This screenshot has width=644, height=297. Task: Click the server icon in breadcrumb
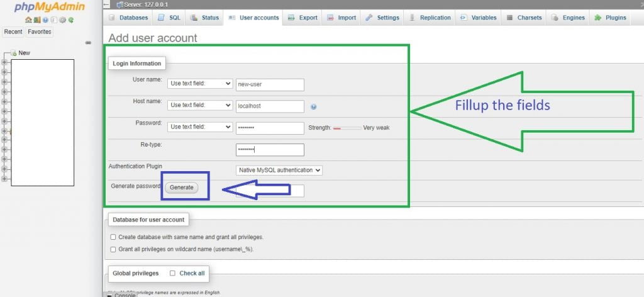click(x=120, y=5)
